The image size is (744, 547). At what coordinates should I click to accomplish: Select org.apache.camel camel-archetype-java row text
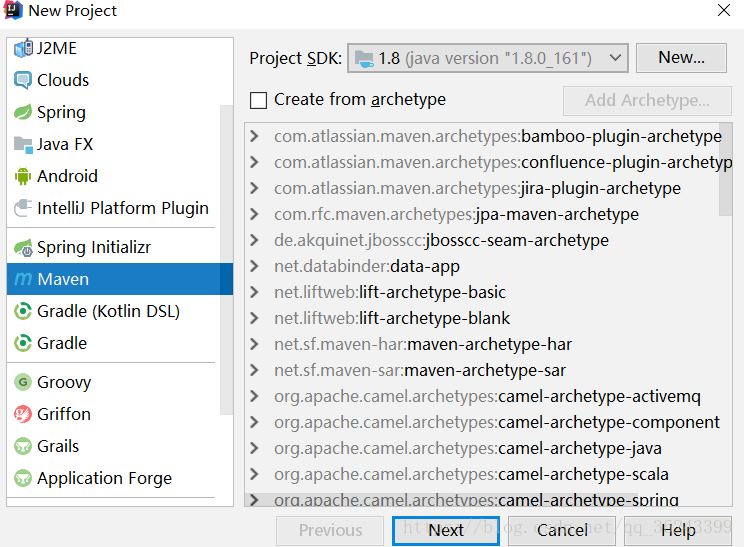pyautogui.click(x=468, y=448)
